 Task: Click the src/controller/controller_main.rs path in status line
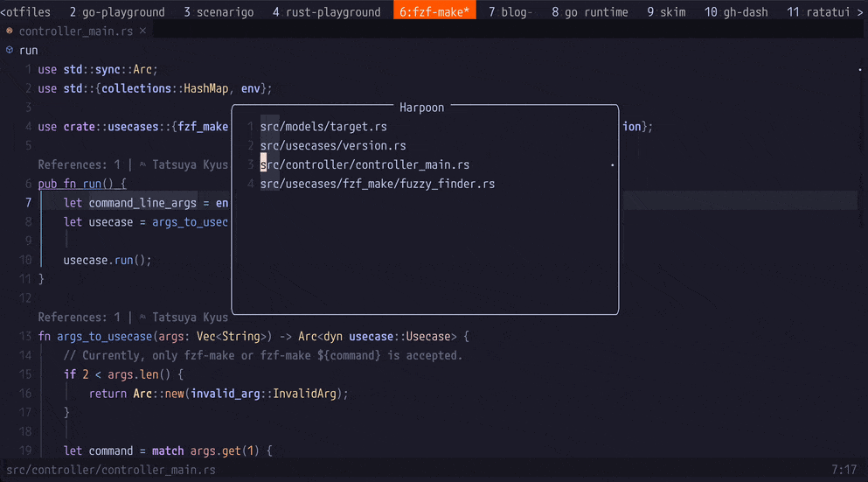[110, 471]
